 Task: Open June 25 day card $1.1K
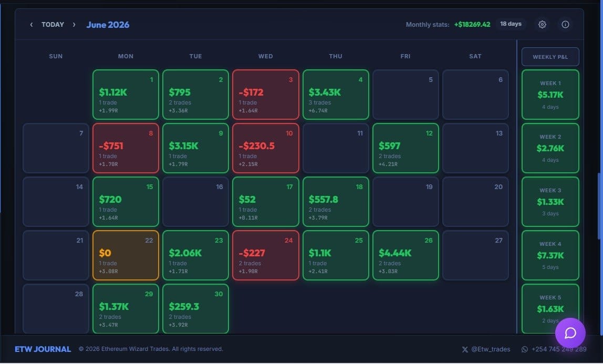336,255
